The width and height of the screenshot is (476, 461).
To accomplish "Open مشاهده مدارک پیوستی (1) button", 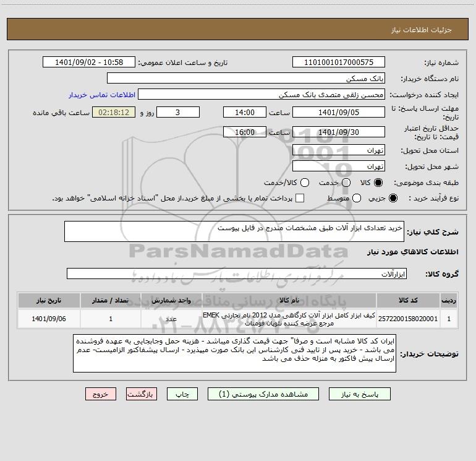I will [263, 394].
